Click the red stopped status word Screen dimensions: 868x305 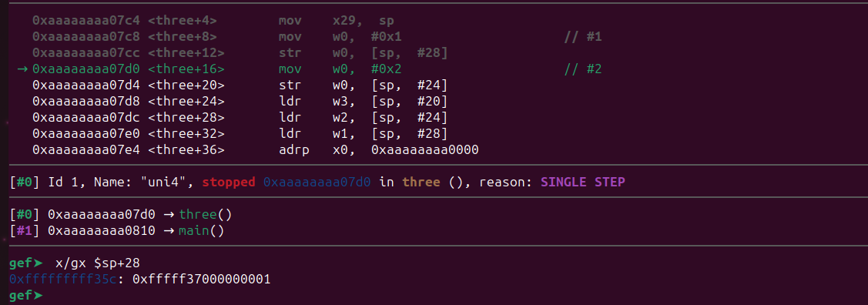point(229,182)
